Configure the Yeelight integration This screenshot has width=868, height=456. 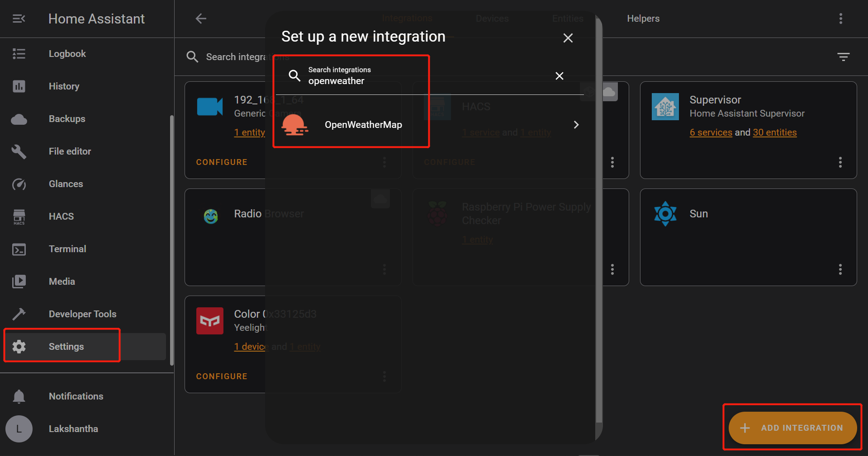[x=222, y=376]
